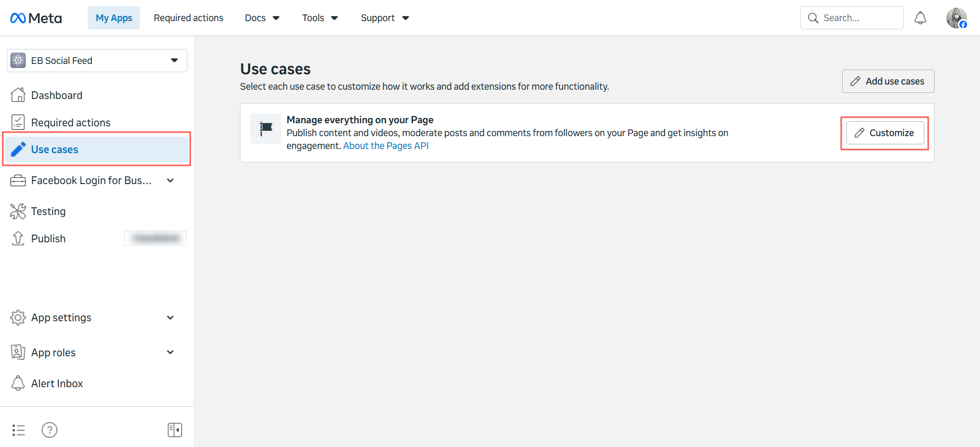Click the EB Social Feed app icon
980x447 pixels.
[x=18, y=61]
